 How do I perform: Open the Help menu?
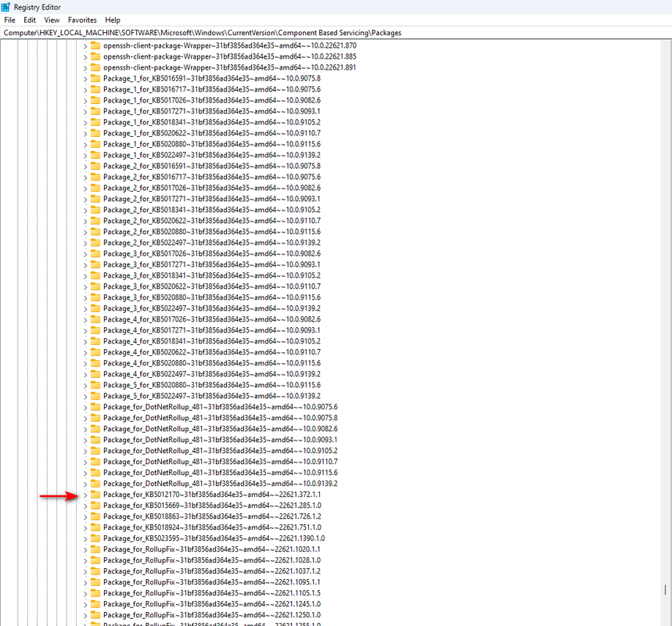click(113, 20)
